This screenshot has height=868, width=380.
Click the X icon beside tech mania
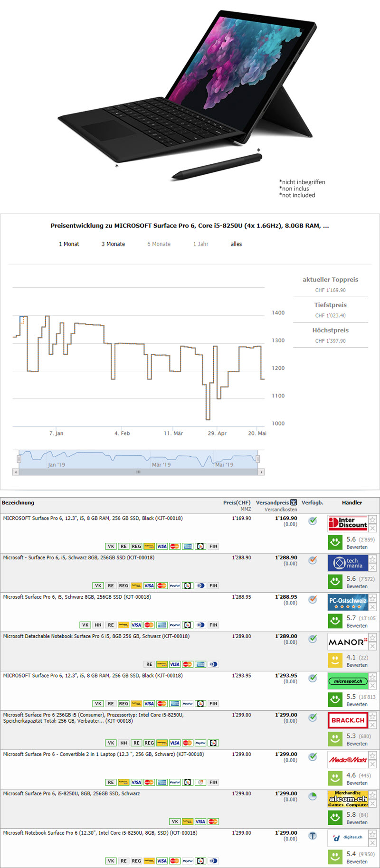(x=372, y=567)
